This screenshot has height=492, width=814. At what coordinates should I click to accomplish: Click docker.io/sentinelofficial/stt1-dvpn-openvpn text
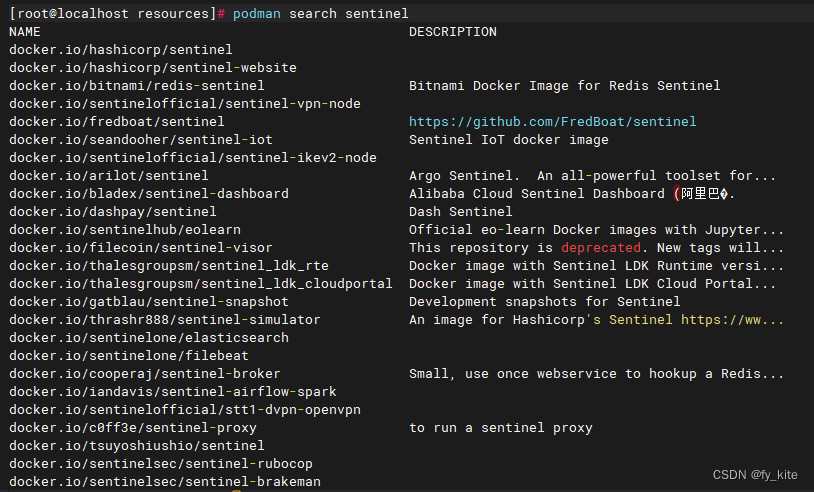click(x=185, y=409)
